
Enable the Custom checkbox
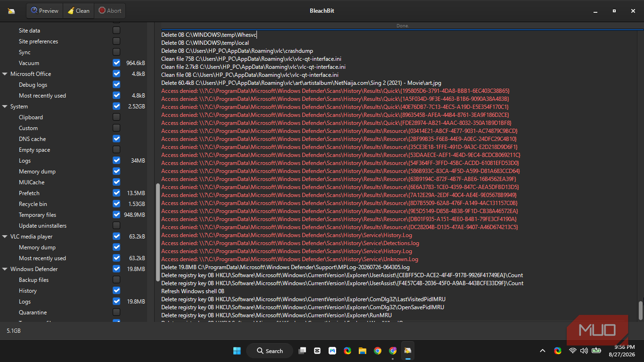click(116, 128)
